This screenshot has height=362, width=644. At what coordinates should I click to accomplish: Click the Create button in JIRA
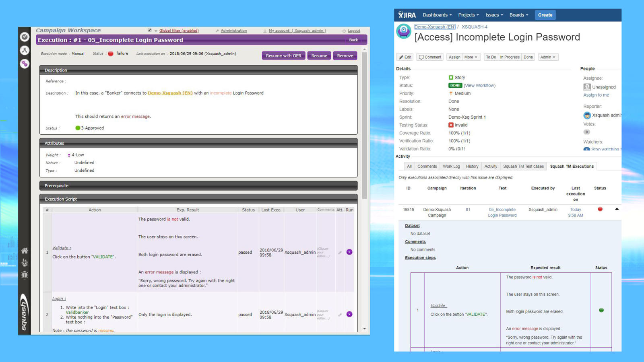[545, 15]
